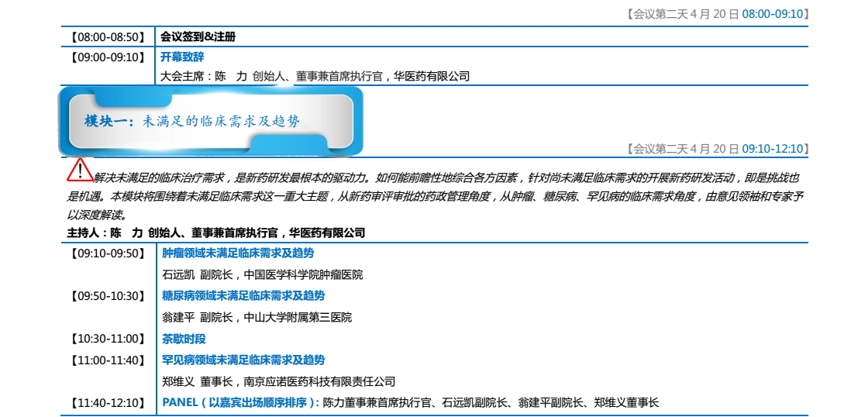Click 糖尿病领域未满足临床需求及趋势 title

(243, 296)
